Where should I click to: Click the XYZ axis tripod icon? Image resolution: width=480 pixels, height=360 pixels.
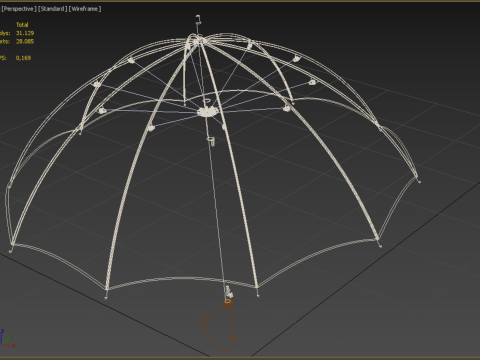click(x=7, y=339)
